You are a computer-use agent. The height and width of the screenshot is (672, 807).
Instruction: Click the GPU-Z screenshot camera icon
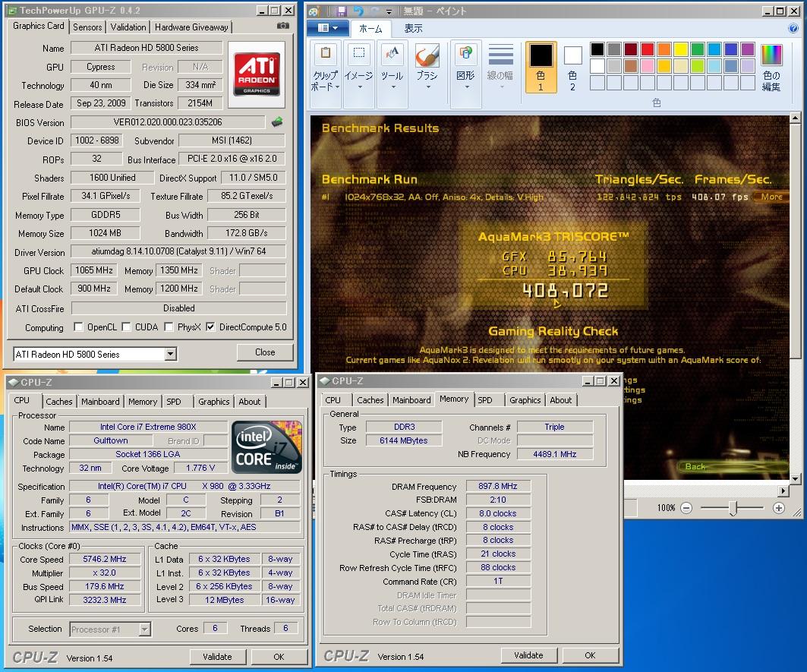coord(282,26)
